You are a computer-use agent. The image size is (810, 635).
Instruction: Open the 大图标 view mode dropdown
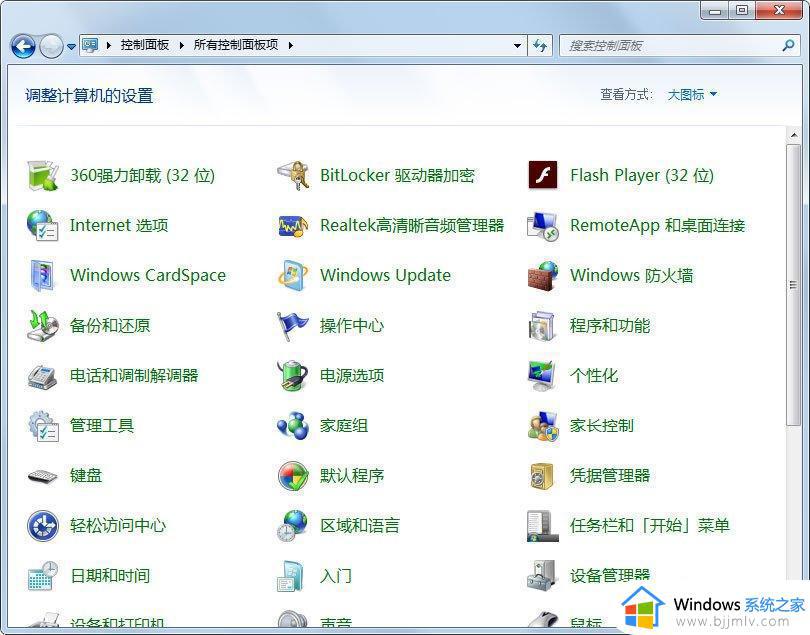click(692, 95)
